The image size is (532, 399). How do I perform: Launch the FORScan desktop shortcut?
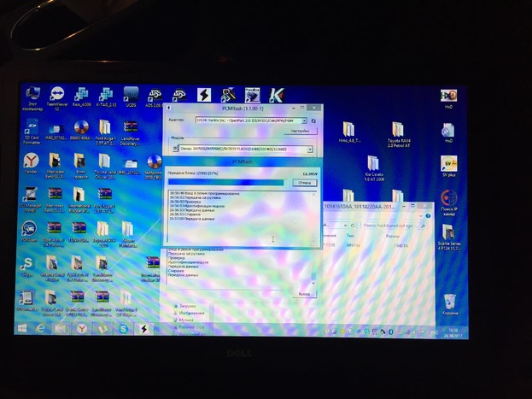tap(29, 230)
